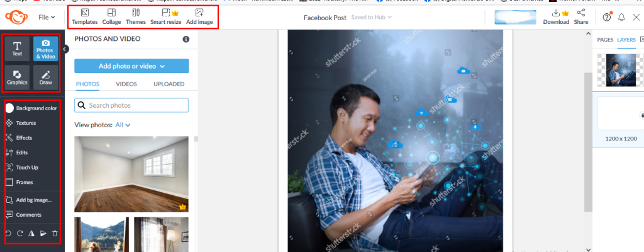Click the Share icon
This screenshot has width=644, height=252.
(580, 17)
